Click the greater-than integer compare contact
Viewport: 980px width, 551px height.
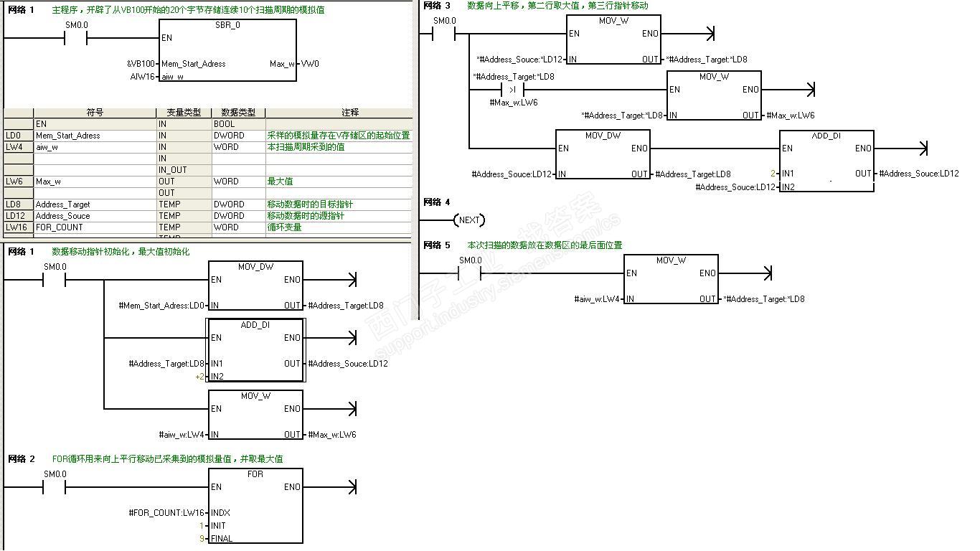[x=512, y=90]
